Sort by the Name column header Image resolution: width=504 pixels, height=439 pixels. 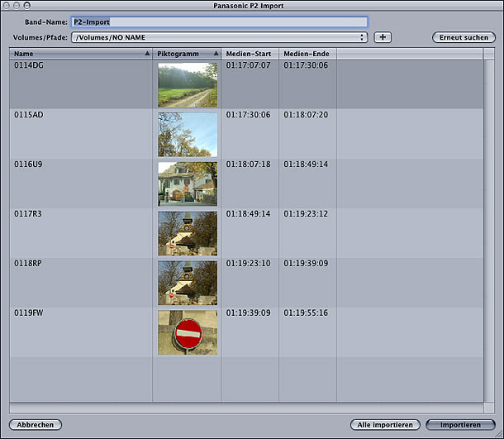tap(81, 54)
